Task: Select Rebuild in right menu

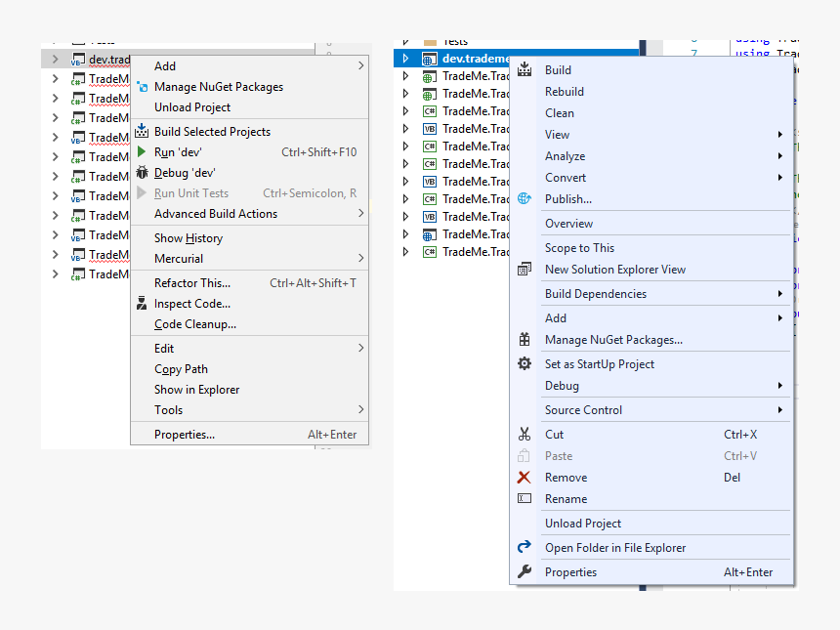Action: point(651,92)
